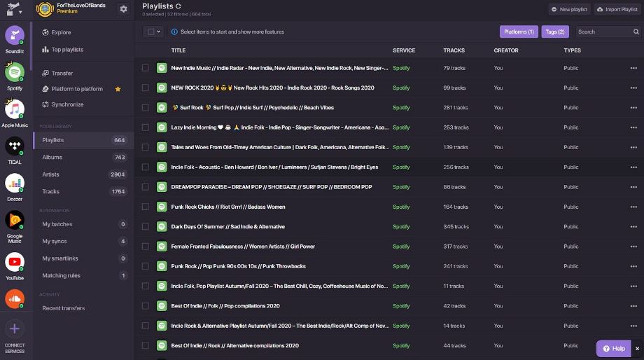Open more options for New Indie Music playlist
Screen dimensions: 644x360
[x=633, y=68]
